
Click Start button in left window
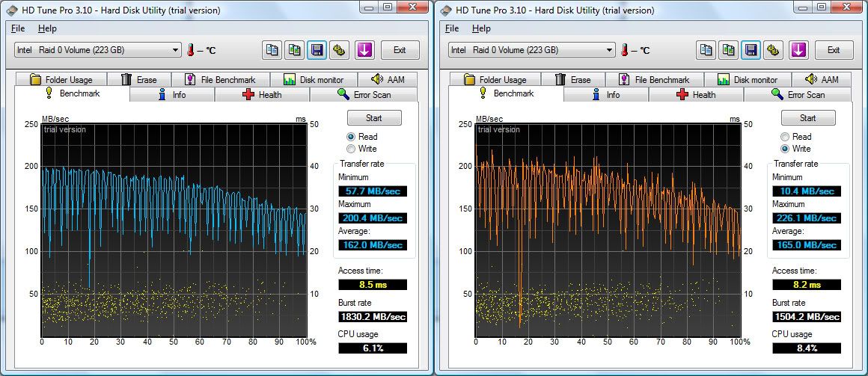pyautogui.click(x=374, y=118)
